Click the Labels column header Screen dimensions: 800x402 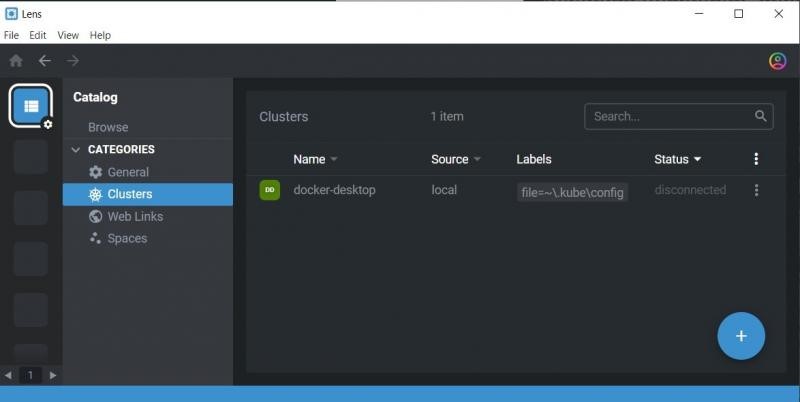(x=534, y=159)
